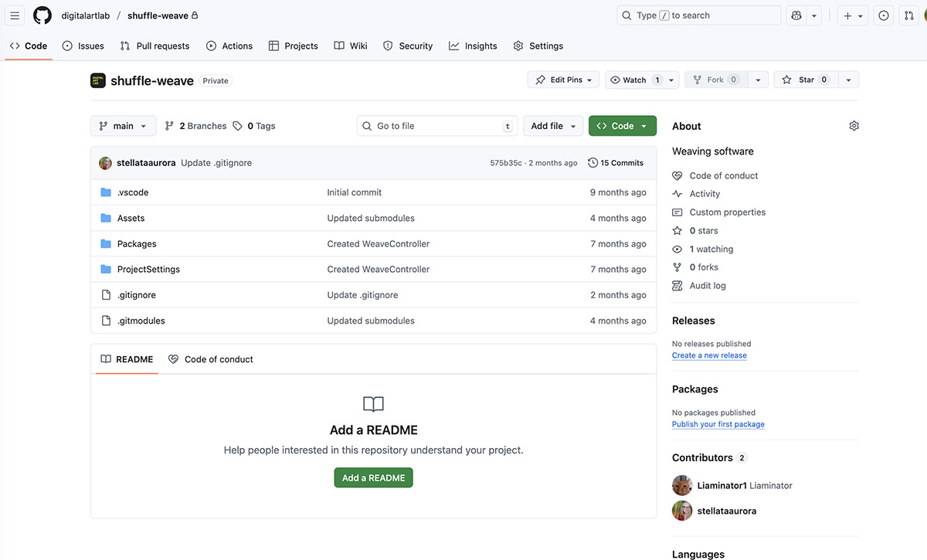Expand the main branch selector
The width and height of the screenshot is (927, 560).
pyautogui.click(x=123, y=126)
